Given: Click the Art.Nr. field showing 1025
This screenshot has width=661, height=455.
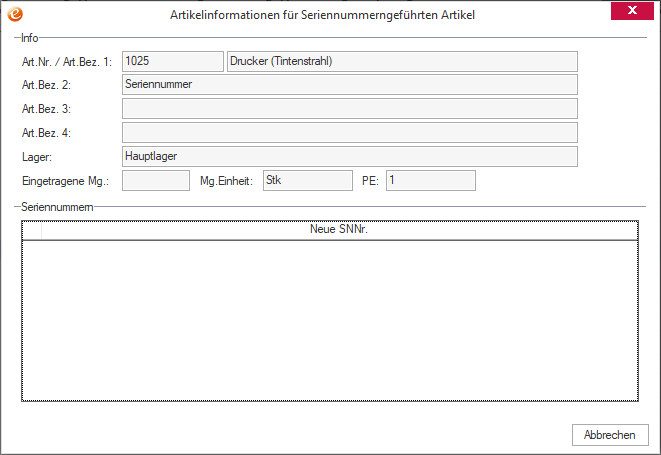Looking at the screenshot, I should click(173, 62).
